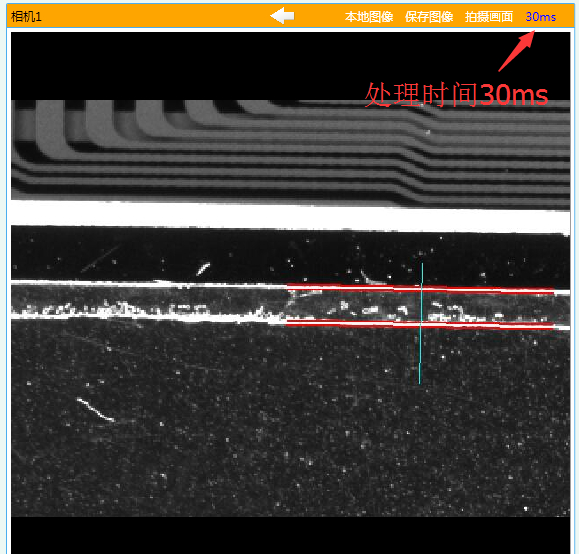Click the black strip at image bottom
The height and width of the screenshot is (554, 579).
coord(290,535)
